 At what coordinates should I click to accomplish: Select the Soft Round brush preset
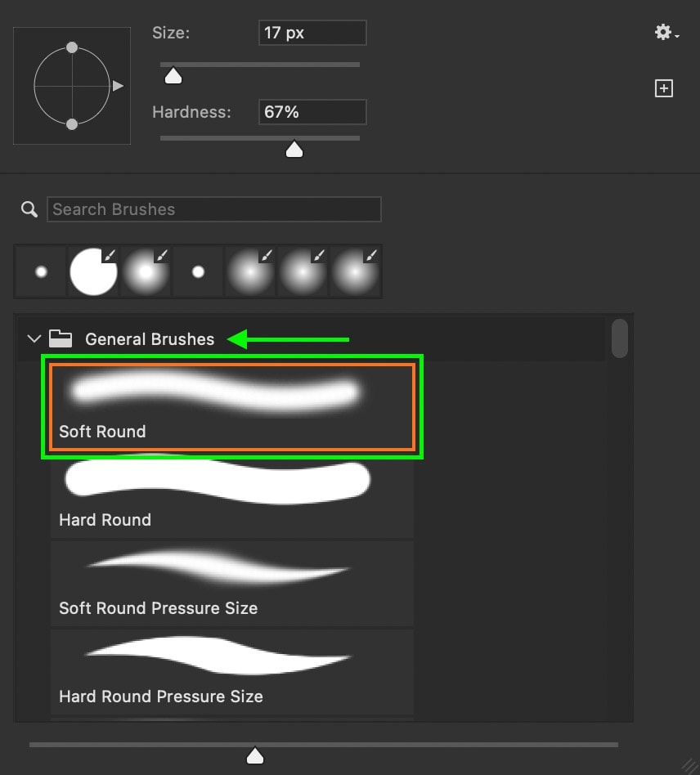(232, 407)
